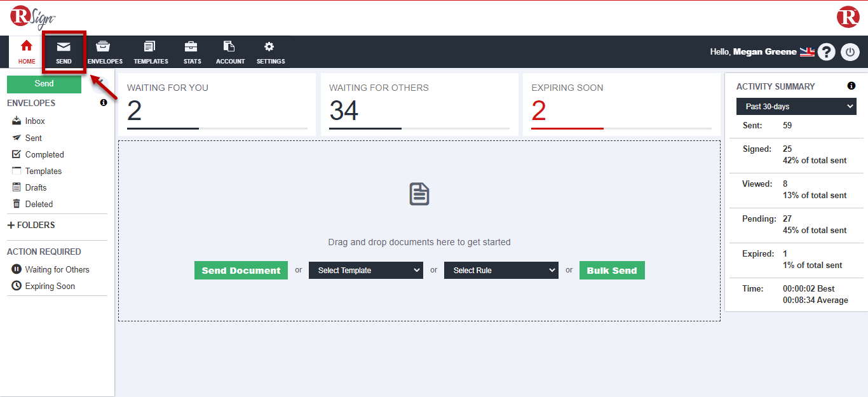The height and width of the screenshot is (397, 868).
Task: Open the Select Rule dropdown
Action: (x=501, y=270)
